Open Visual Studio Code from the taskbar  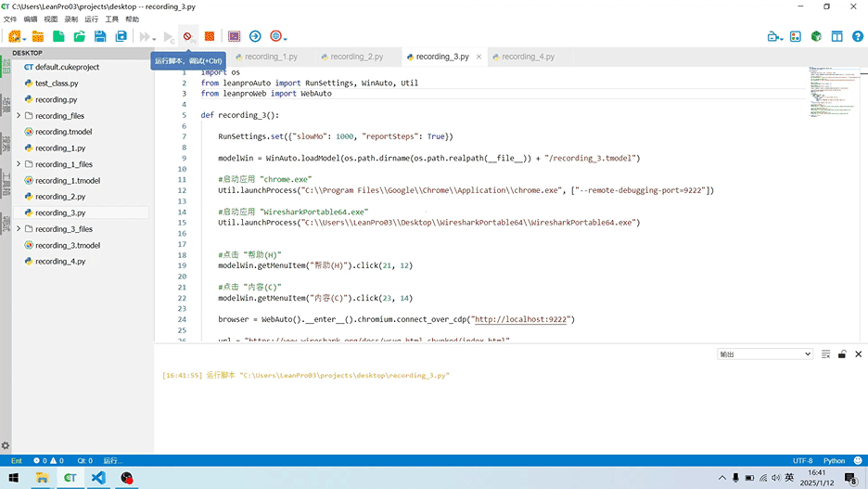coord(98,478)
